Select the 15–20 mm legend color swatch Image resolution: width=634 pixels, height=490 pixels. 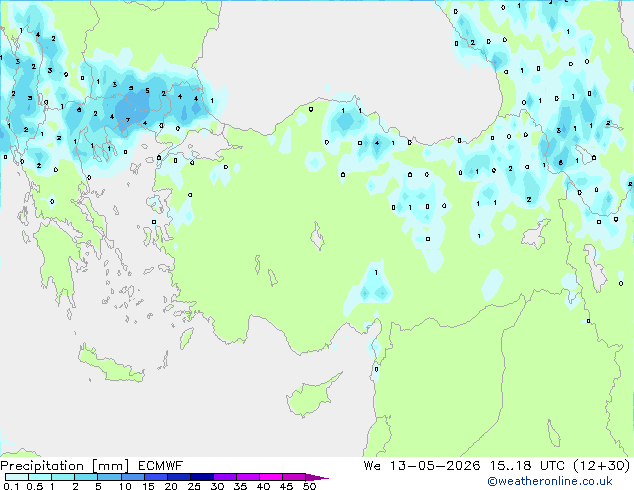coord(155,477)
